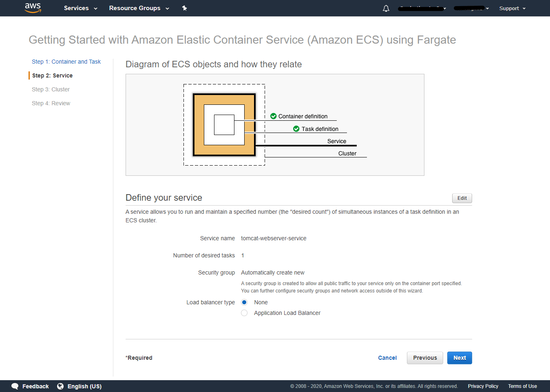The width and height of the screenshot is (550, 392).
Task: Click the Previous button
Action: tap(425, 358)
